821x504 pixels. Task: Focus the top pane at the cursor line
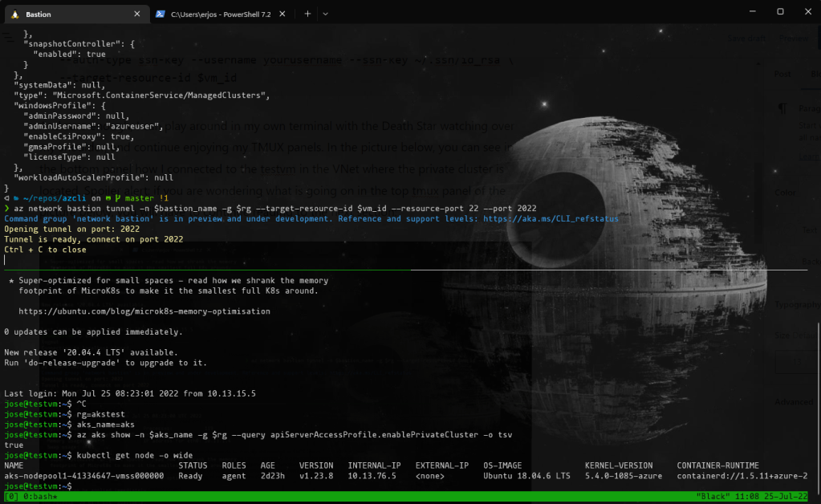pyautogui.click(x=6, y=260)
